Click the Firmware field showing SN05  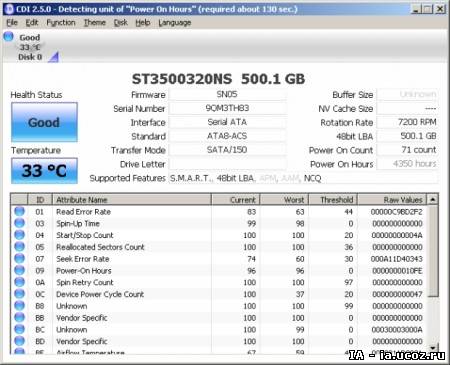click(x=227, y=94)
